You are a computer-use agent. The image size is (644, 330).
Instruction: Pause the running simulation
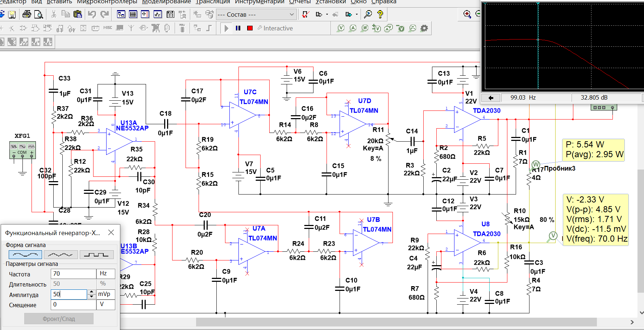click(238, 28)
